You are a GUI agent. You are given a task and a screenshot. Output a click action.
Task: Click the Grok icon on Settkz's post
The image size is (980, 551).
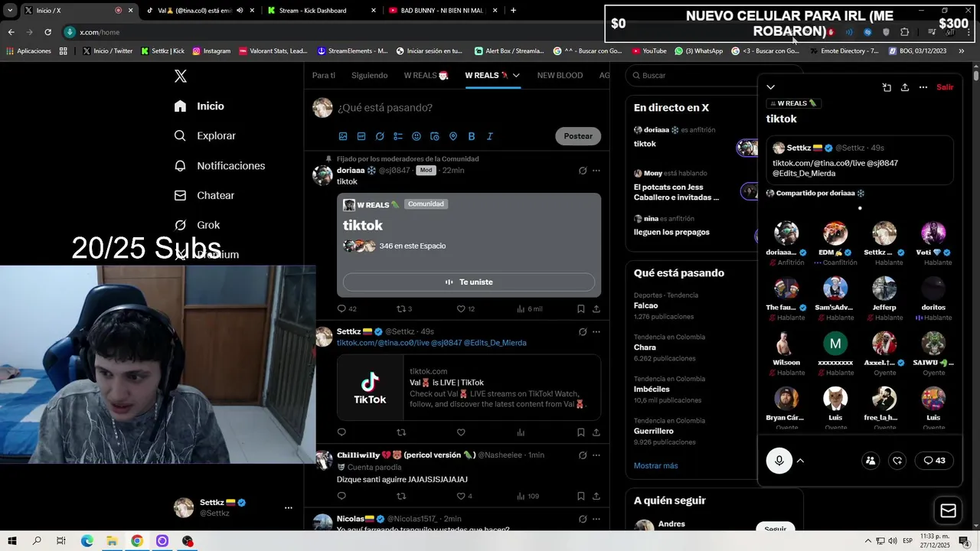(x=583, y=332)
